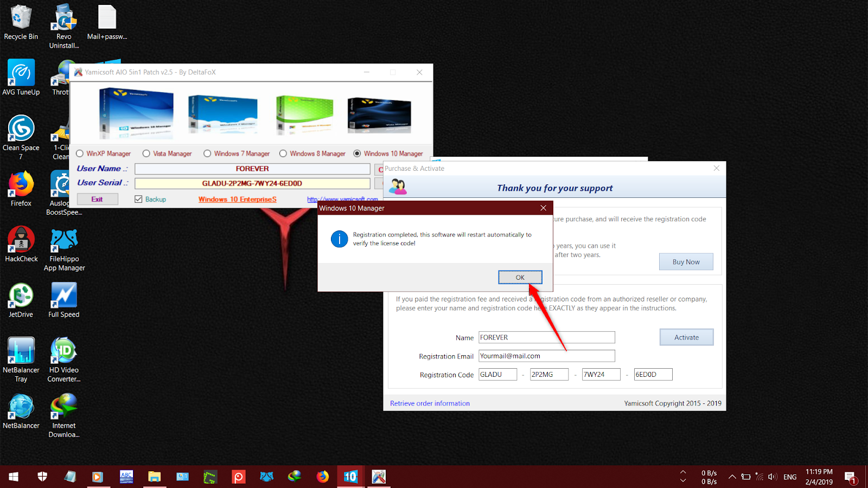Close the Windows 10 Manager message box
Screen dimensions: 868x488
tap(543, 208)
